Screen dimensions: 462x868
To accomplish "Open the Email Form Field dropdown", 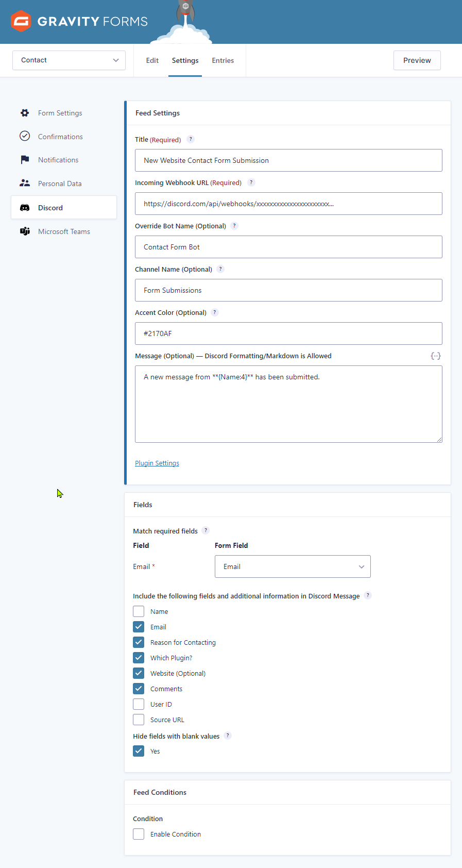I will point(293,566).
